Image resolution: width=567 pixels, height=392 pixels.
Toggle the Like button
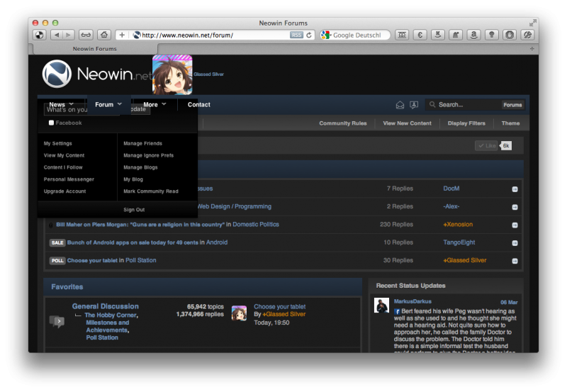pyautogui.click(x=487, y=146)
